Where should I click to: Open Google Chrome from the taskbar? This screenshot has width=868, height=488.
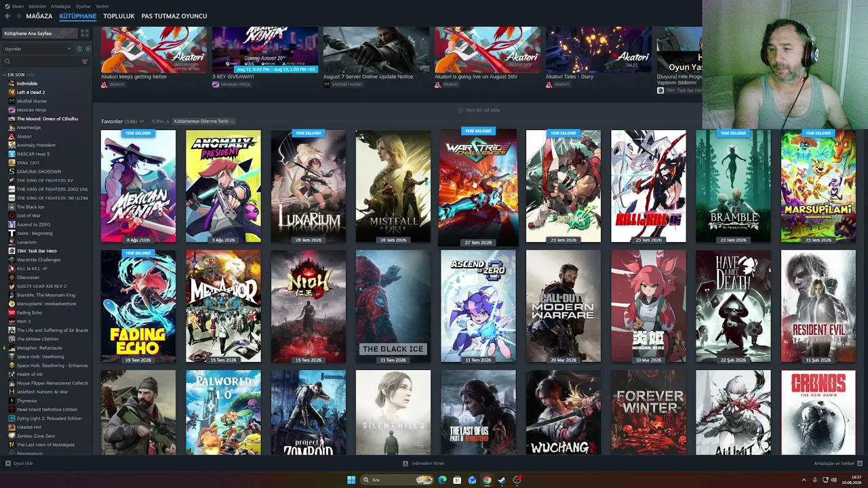point(487,480)
